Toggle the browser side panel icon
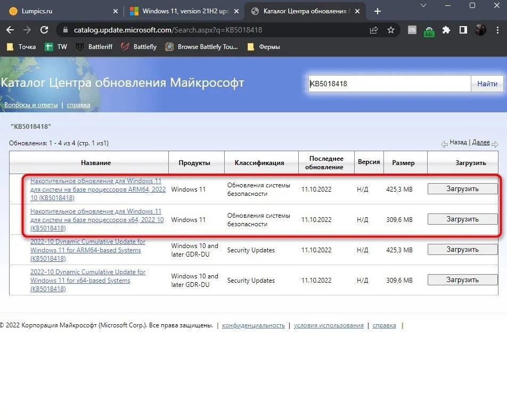The width and height of the screenshot is (507, 420). pos(463,30)
